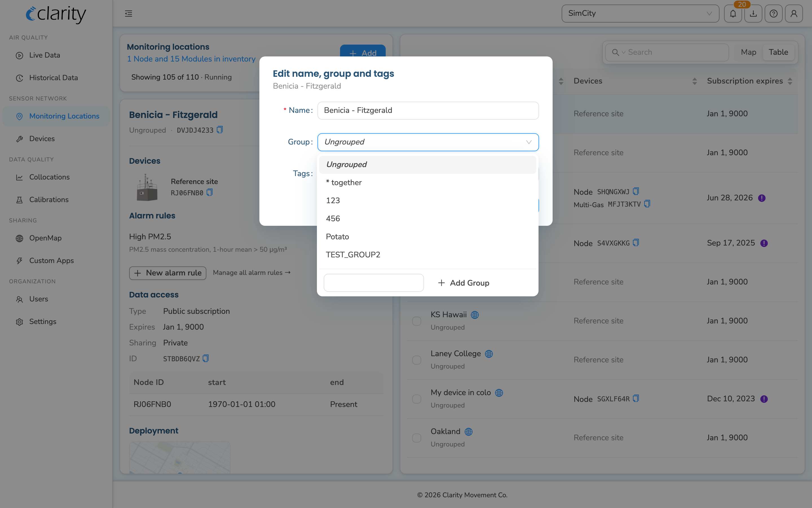The height and width of the screenshot is (508, 812).
Task: Click the search magnifier icon
Action: (615, 52)
